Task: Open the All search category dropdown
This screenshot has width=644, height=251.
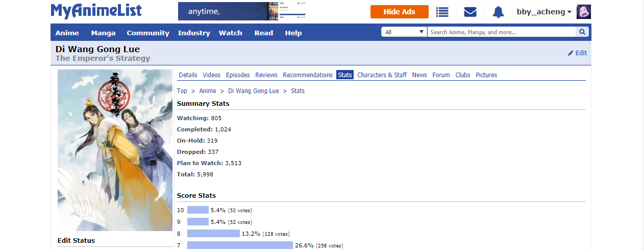Action: point(405,32)
